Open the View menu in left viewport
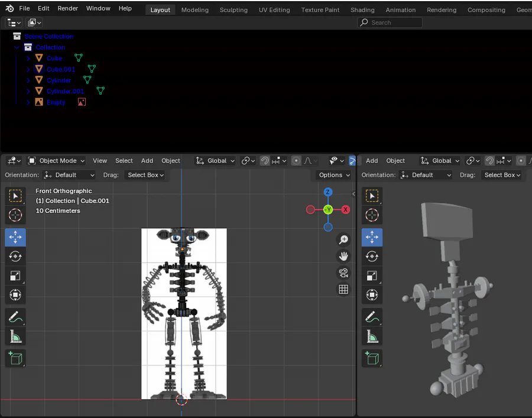The width and height of the screenshot is (532, 418). tap(100, 160)
